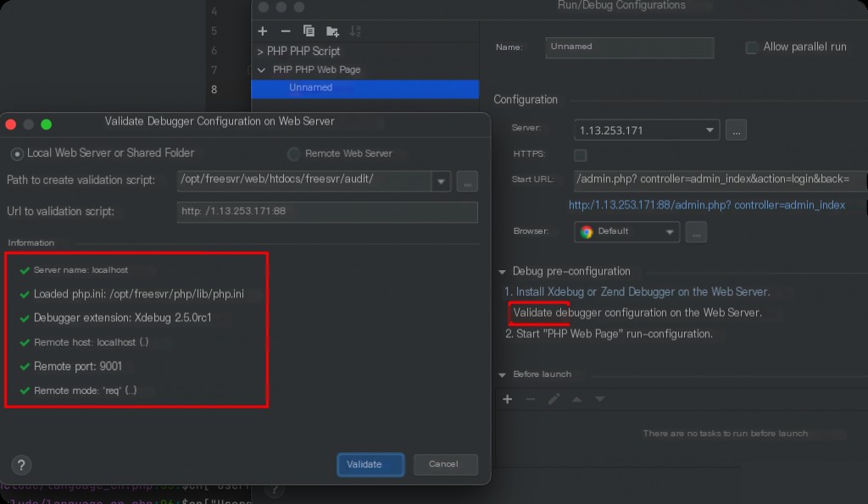Open the admin.php start URL link
The height and width of the screenshot is (504, 868).
[706, 205]
